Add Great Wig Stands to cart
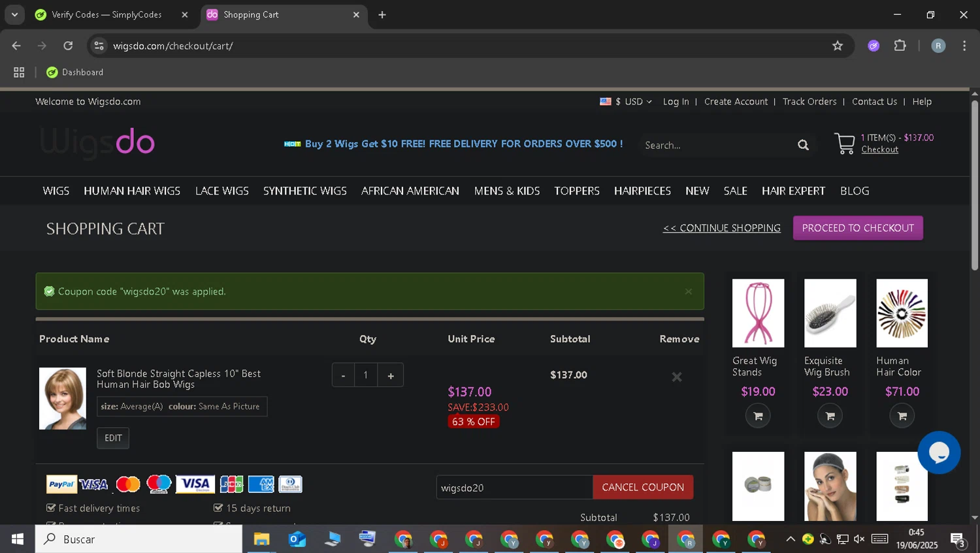The height and width of the screenshot is (553, 980). click(x=758, y=416)
